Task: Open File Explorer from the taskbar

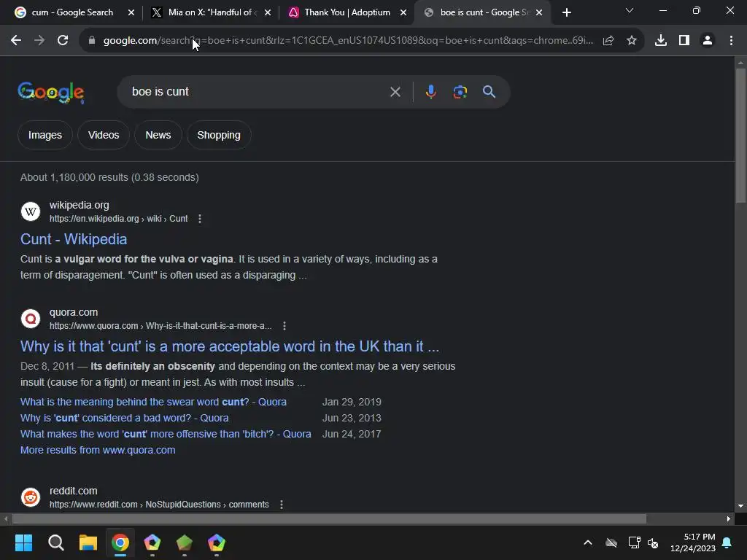Action: click(88, 542)
